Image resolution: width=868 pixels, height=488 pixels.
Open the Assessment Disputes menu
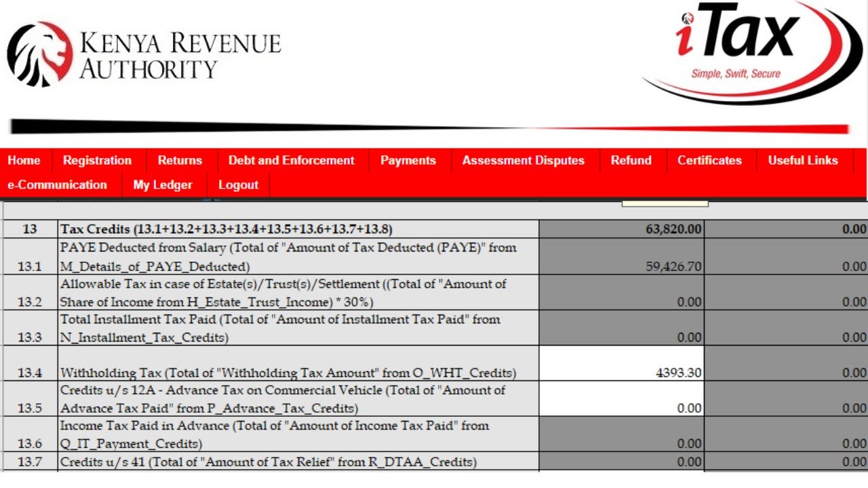pyautogui.click(x=524, y=161)
